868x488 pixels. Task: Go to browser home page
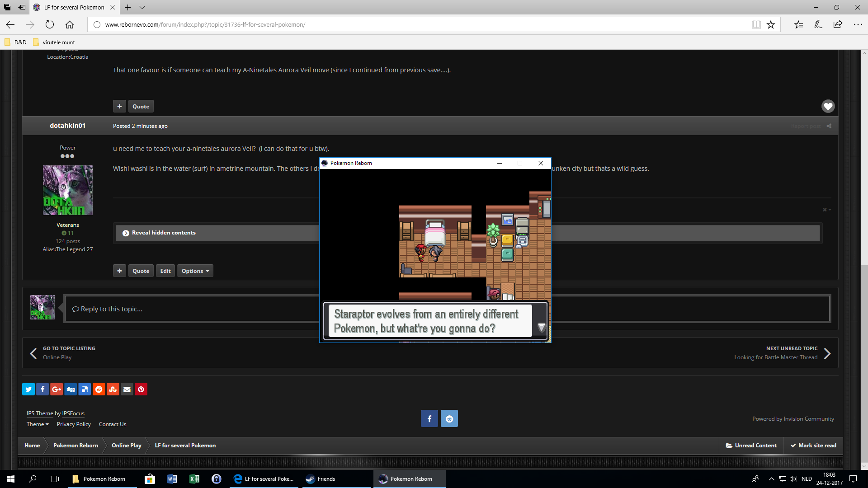coord(70,24)
